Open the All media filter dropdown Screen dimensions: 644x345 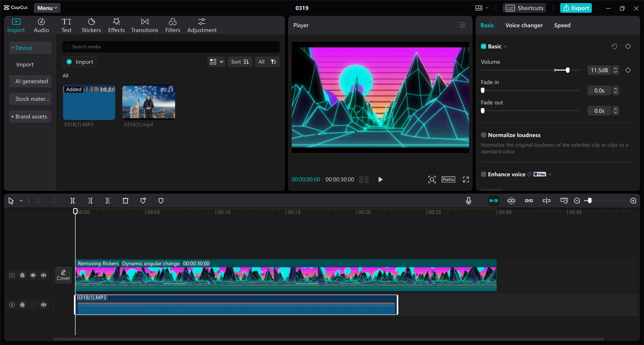(x=267, y=62)
